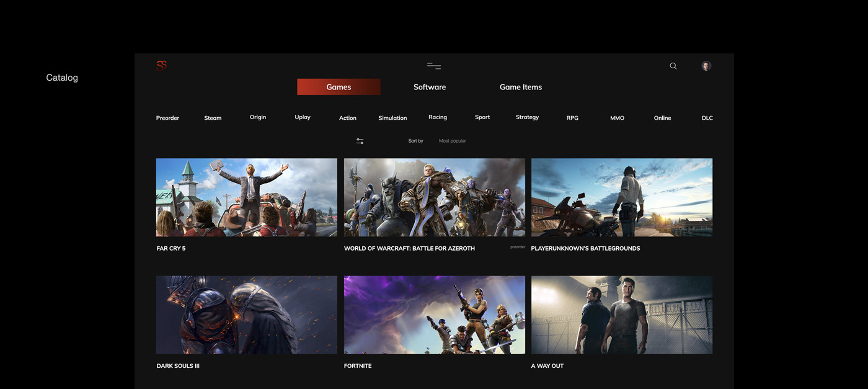Open the hamburger menu icon
The height and width of the screenshot is (389, 868).
coord(434,66)
